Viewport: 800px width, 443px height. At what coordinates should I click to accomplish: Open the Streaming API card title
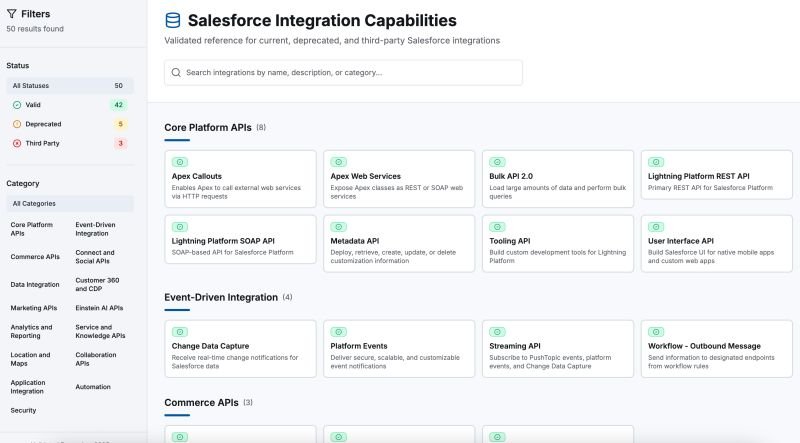(515, 346)
